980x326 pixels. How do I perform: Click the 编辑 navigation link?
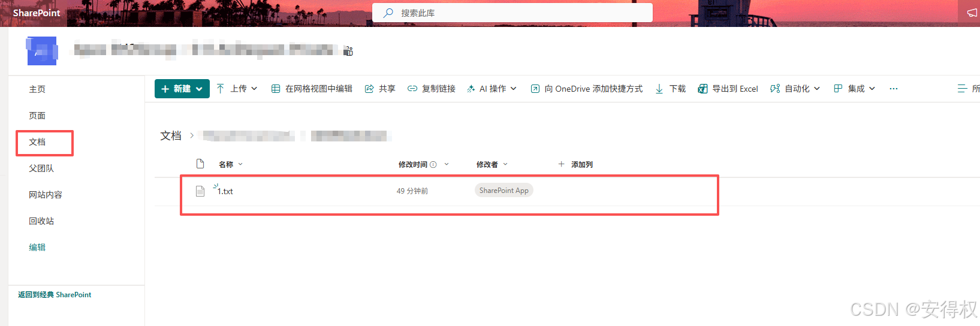coord(37,247)
